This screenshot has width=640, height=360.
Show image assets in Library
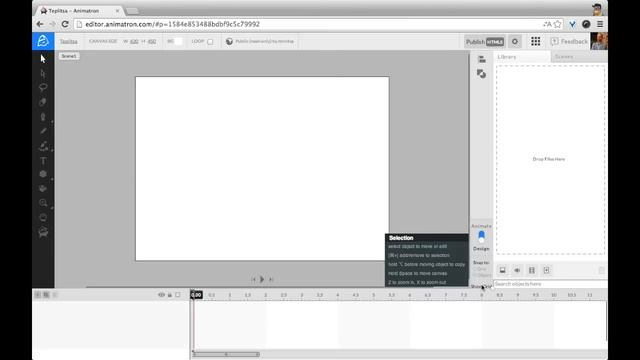[x=502, y=270]
